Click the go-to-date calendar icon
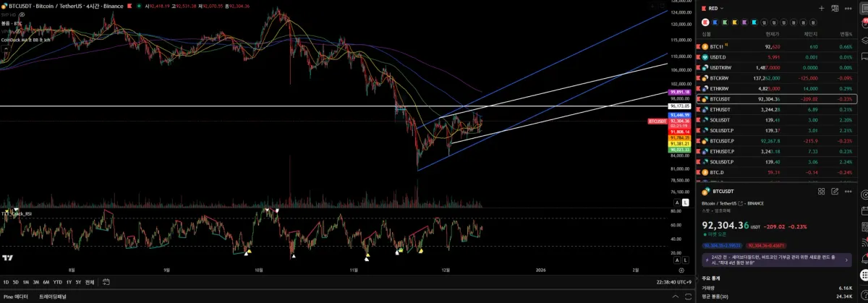The width and height of the screenshot is (868, 303). pos(106,282)
